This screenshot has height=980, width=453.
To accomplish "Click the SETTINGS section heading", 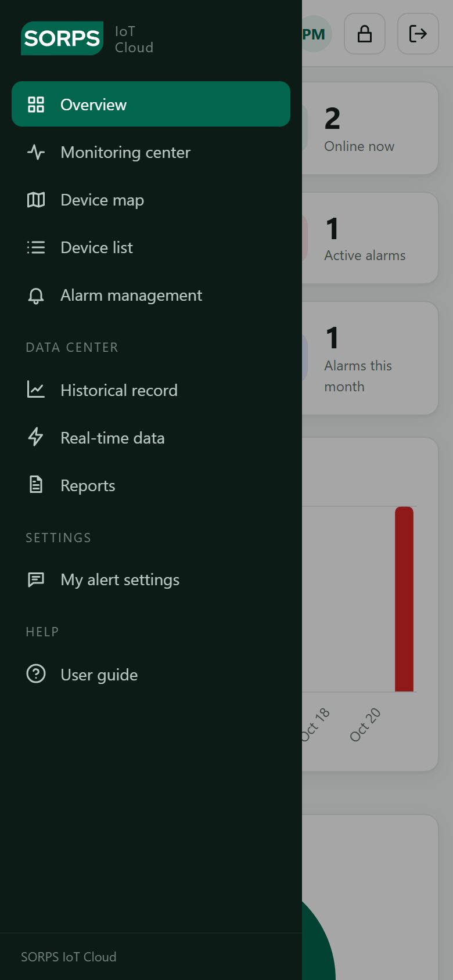I will (x=58, y=538).
